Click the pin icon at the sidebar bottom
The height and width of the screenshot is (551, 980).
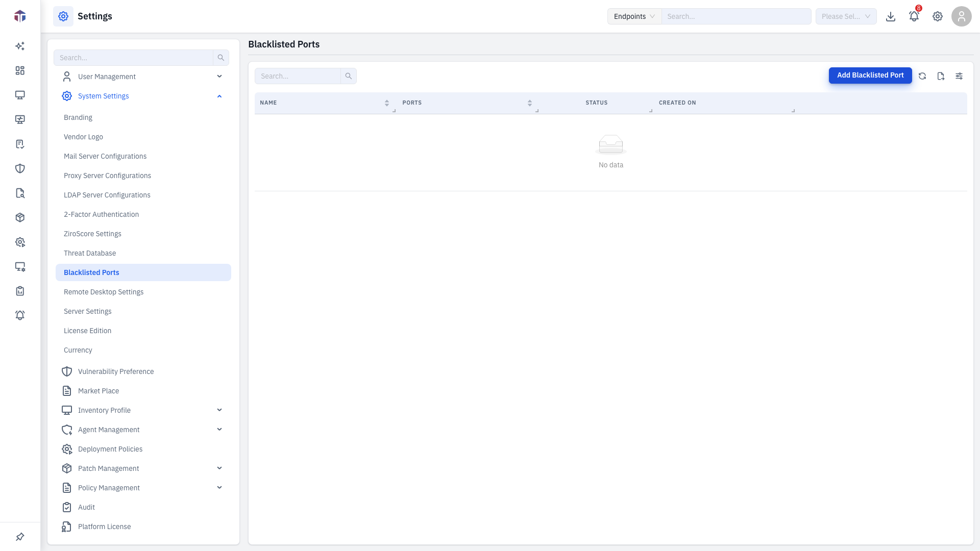[20, 537]
